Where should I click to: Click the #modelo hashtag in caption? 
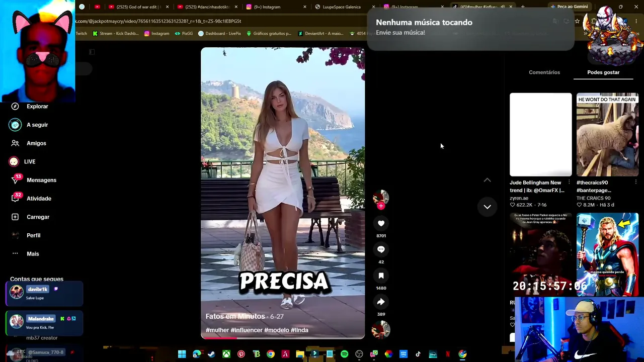tap(277, 330)
